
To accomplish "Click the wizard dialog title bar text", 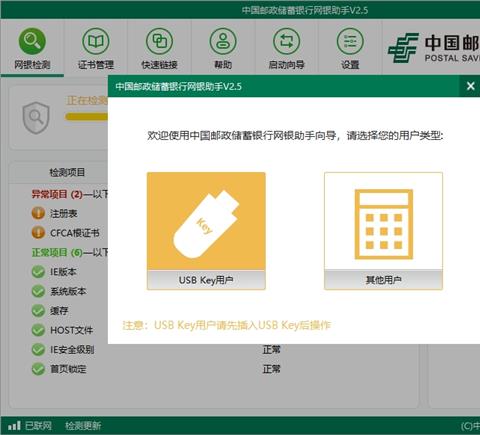I will pyautogui.click(x=178, y=86).
